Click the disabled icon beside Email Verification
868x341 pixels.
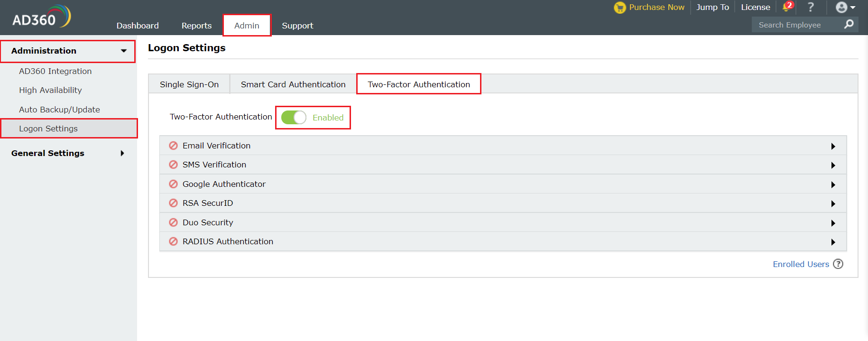coord(174,146)
